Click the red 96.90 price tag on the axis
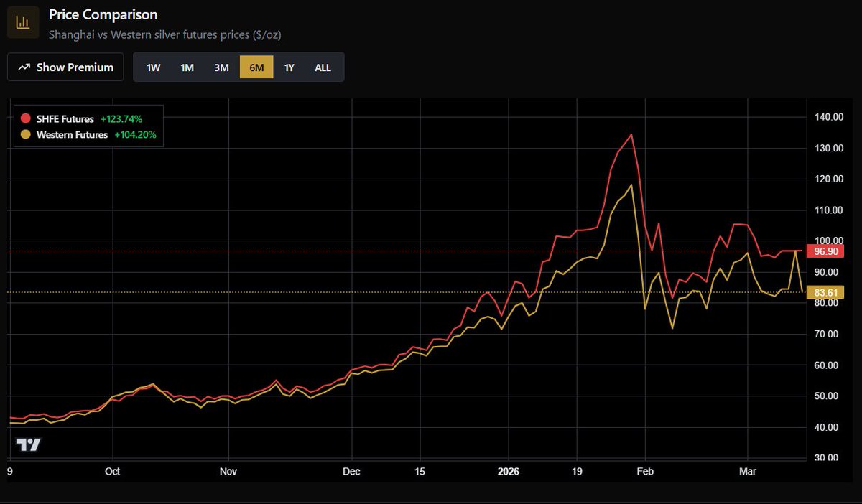Image resolution: width=862 pixels, height=504 pixels. coord(825,251)
